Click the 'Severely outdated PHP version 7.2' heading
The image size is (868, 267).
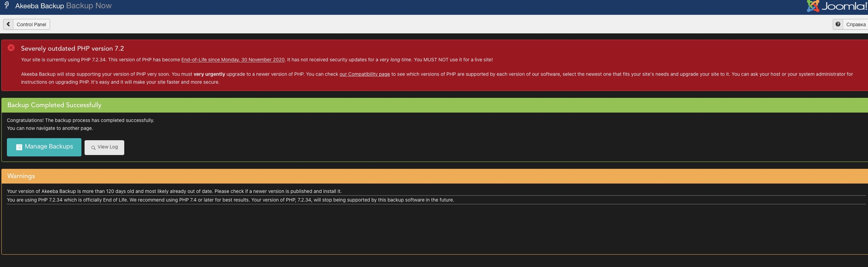coord(72,49)
